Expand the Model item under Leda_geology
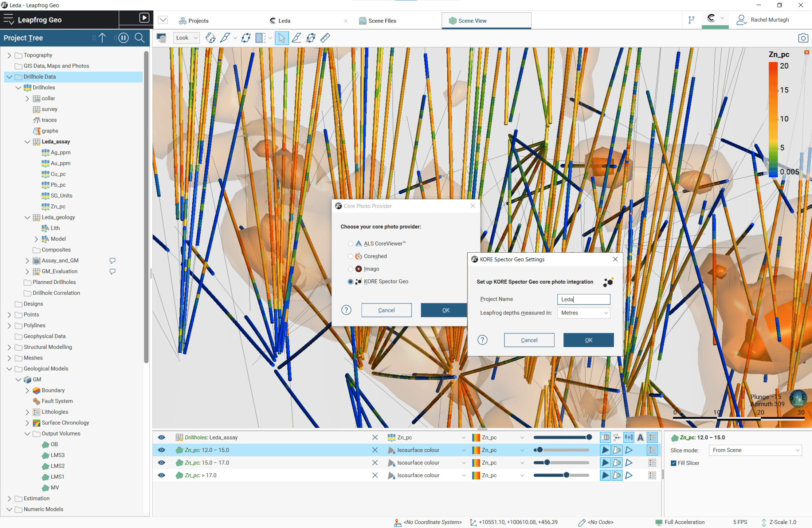 pos(36,239)
